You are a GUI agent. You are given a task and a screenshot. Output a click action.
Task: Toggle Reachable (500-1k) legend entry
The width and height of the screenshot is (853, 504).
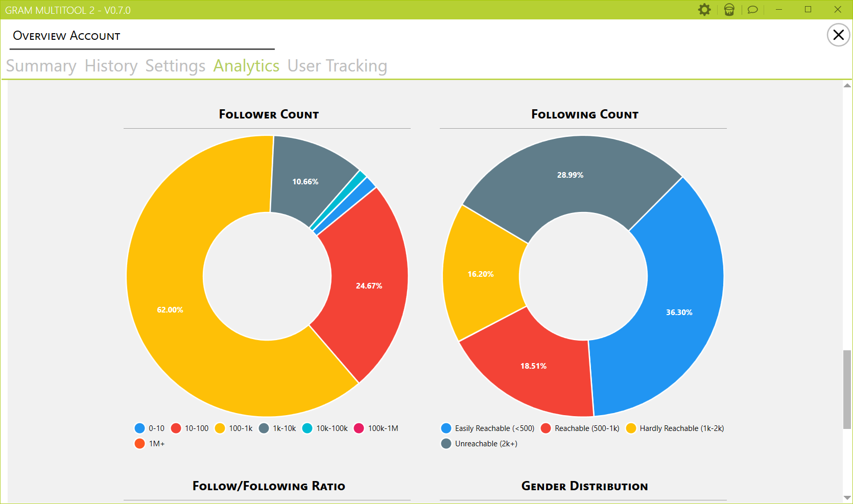tap(580, 428)
